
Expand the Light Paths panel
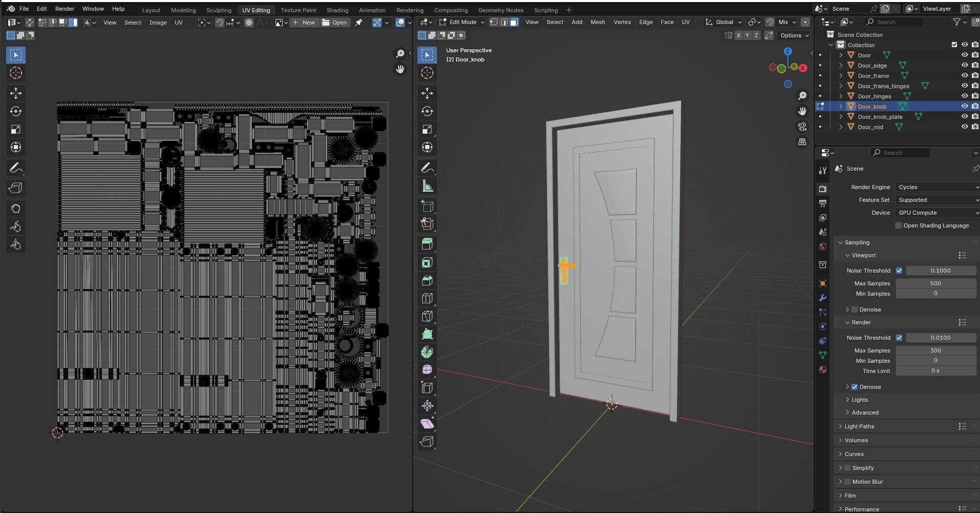click(x=859, y=426)
